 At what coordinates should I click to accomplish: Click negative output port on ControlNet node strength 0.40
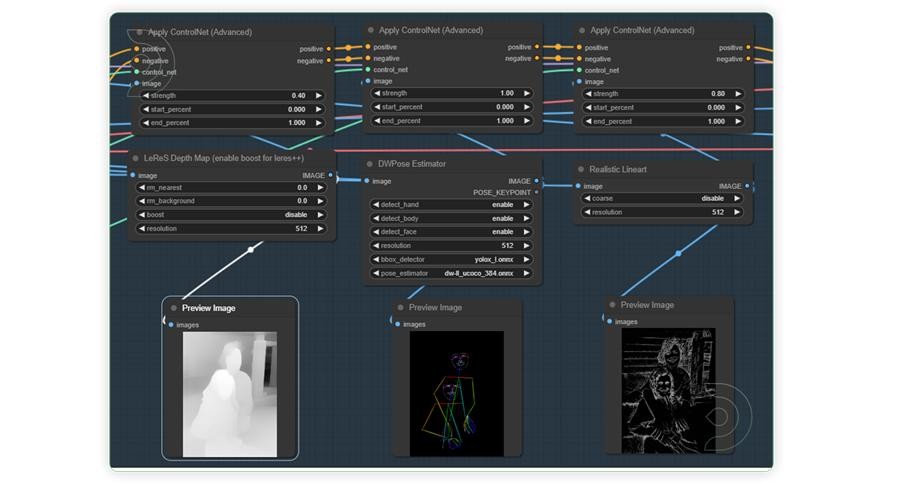328,60
